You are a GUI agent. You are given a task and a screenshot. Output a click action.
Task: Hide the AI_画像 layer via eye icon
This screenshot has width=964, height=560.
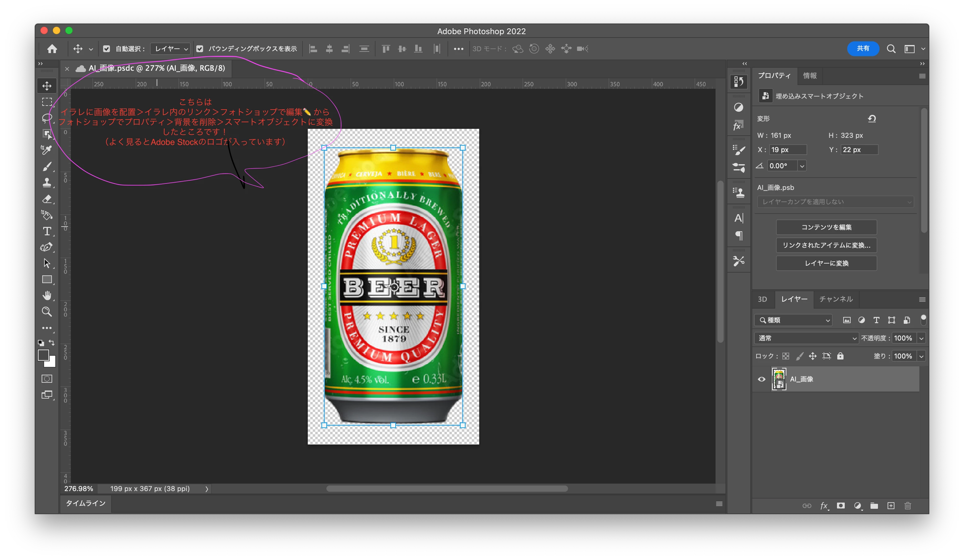762,379
